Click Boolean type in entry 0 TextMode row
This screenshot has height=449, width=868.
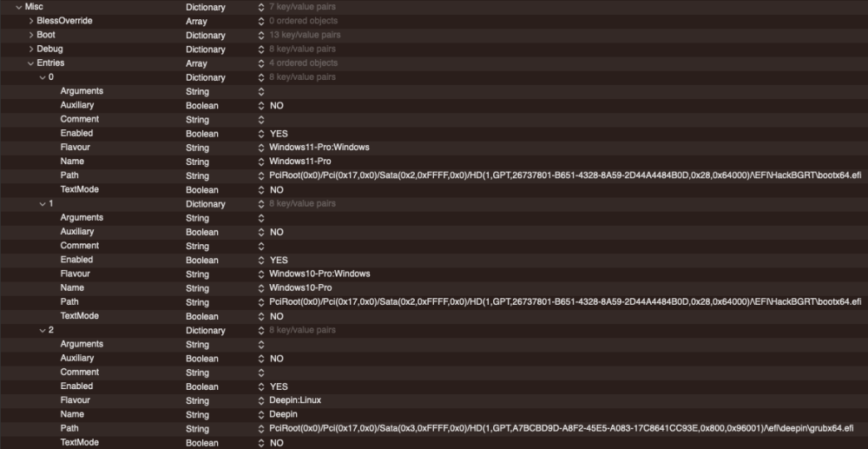[202, 190]
